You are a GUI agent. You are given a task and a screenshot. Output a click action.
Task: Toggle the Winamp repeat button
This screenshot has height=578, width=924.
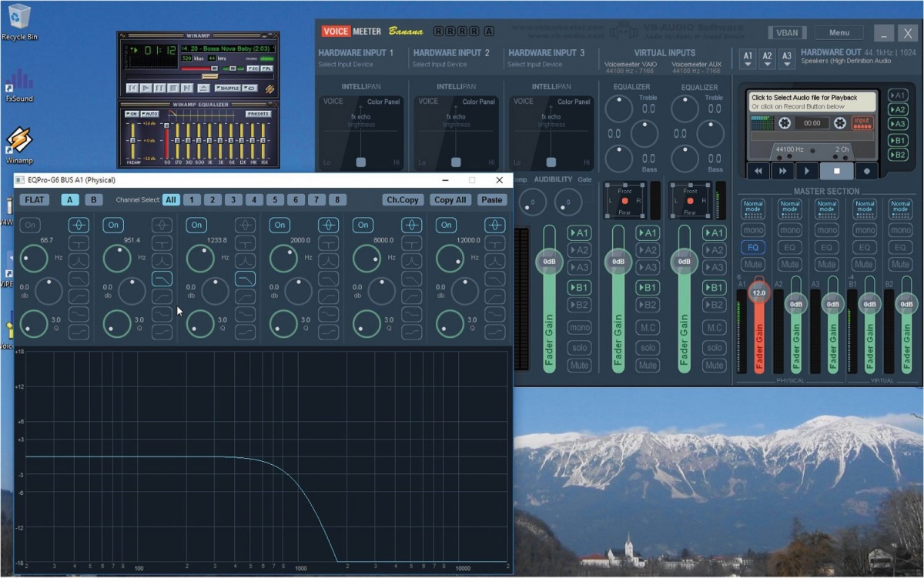[x=249, y=89]
